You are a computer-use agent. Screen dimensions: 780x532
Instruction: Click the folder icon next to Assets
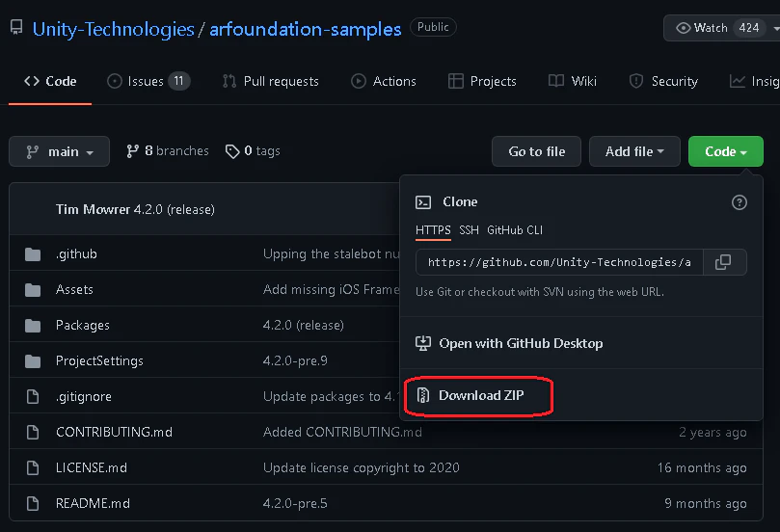coord(33,290)
